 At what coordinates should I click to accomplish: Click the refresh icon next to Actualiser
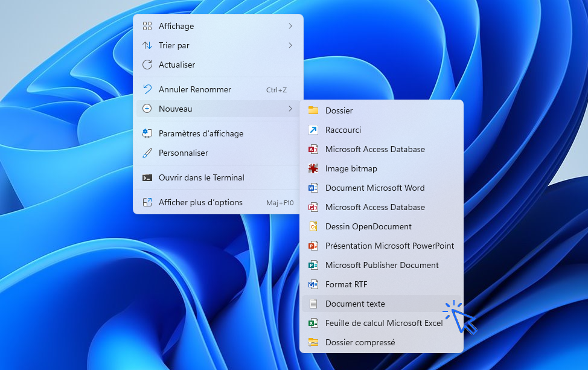click(x=147, y=65)
